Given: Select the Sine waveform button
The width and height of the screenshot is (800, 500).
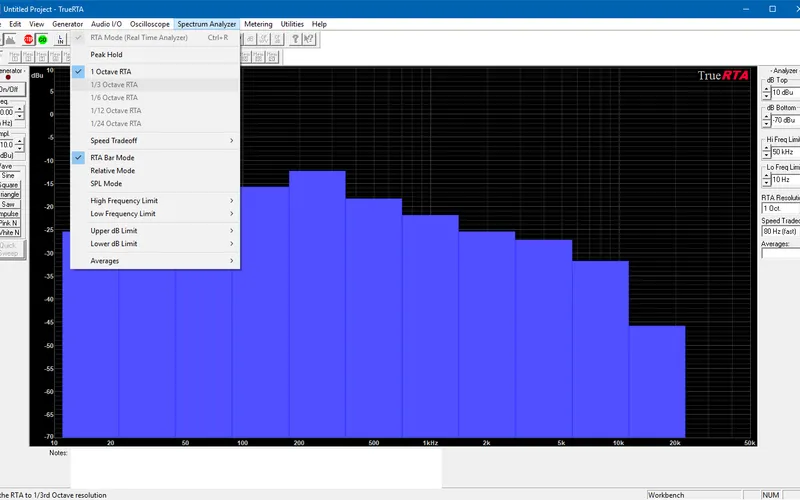Looking at the screenshot, I should click(9, 175).
